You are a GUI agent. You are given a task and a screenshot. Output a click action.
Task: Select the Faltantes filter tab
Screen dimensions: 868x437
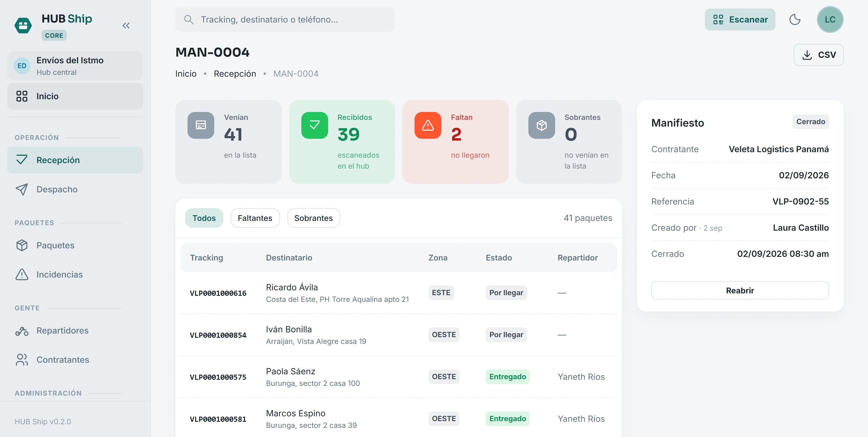coord(255,218)
